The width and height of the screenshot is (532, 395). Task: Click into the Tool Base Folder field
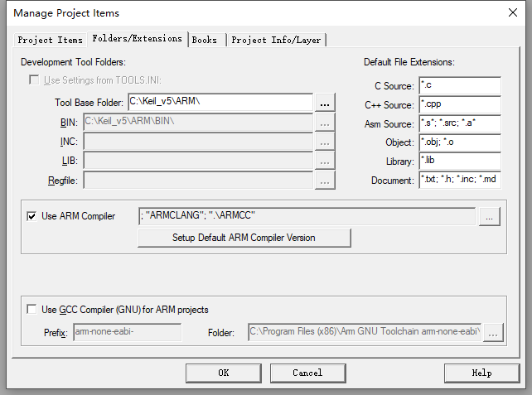click(x=220, y=103)
